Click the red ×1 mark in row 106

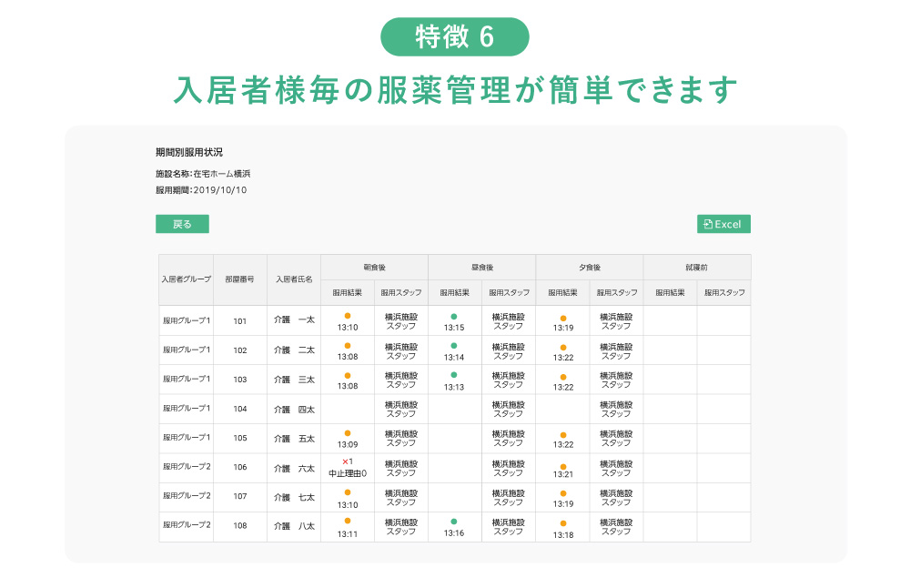point(347,462)
